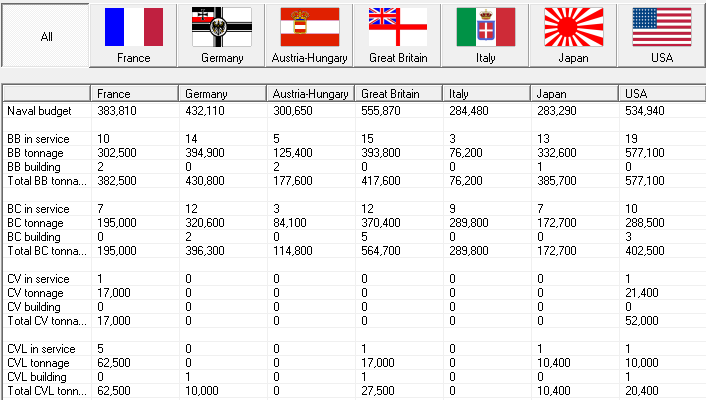Choose the Great Britain white ensign icon
Screen dimensions: 706x400
tap(397, 27)
